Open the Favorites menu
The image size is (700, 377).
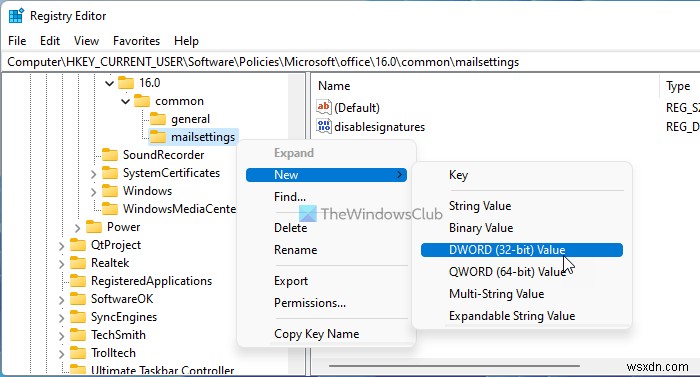(x=136, y=41)
